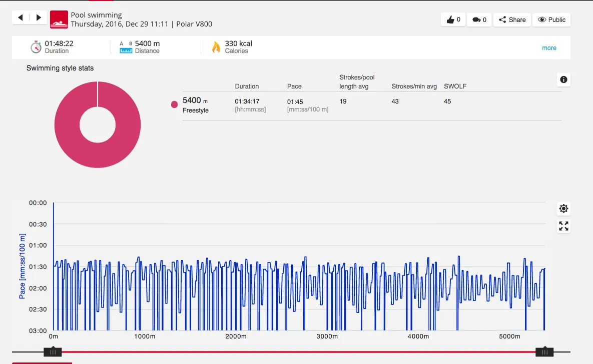593x364 pixels.
Task: Click the stopwatch duration icon
Action: [36, 47]
